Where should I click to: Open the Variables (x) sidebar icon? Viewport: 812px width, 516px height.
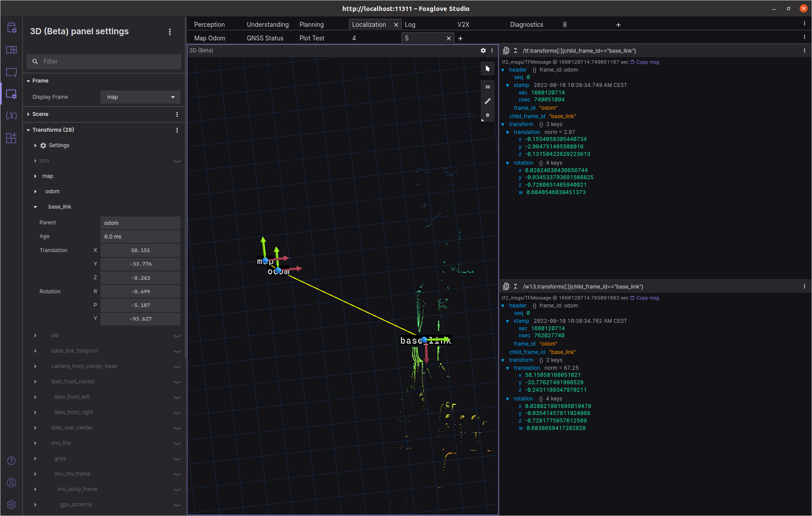tap(11, 115)
